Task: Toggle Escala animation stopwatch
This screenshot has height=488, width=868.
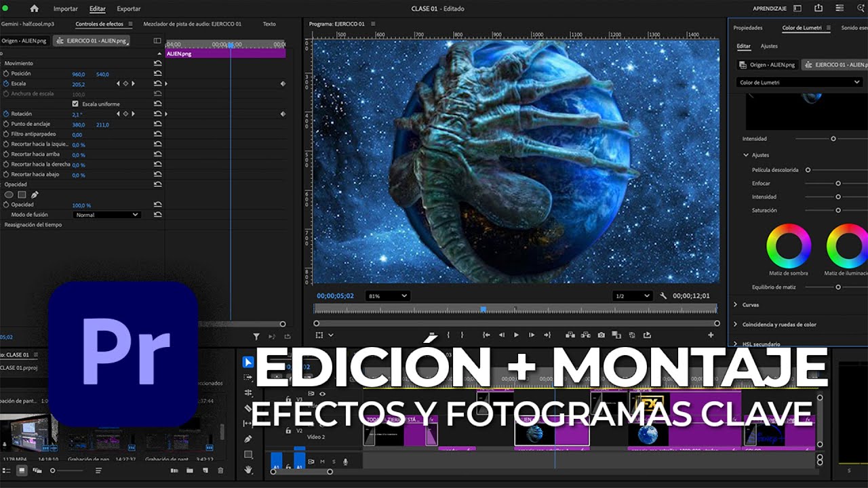Action: [x=6, y=84]
